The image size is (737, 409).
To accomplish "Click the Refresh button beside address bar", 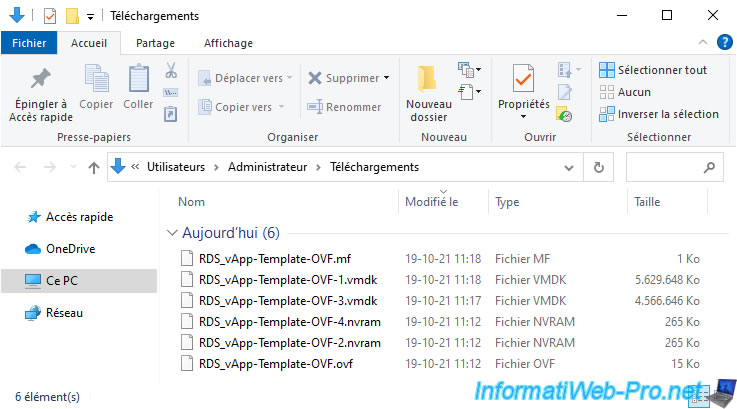I will [x=598, y=167].
